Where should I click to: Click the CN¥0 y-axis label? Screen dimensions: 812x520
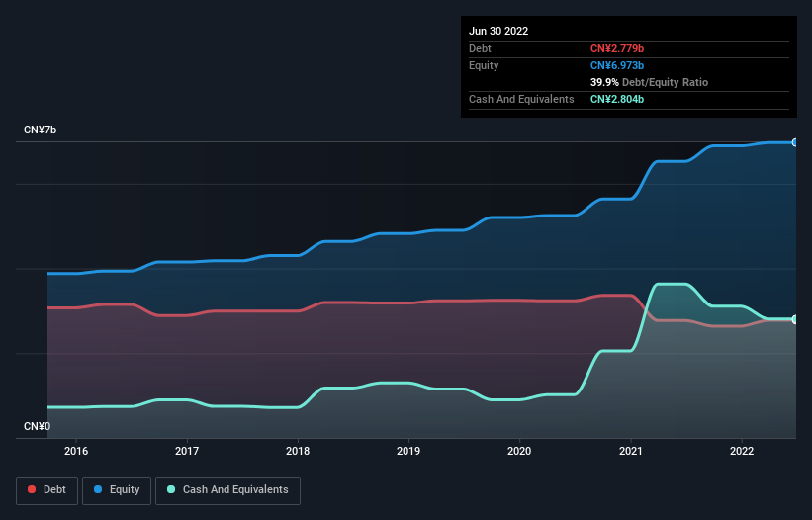pyautogui.click(x=37, y=426)
